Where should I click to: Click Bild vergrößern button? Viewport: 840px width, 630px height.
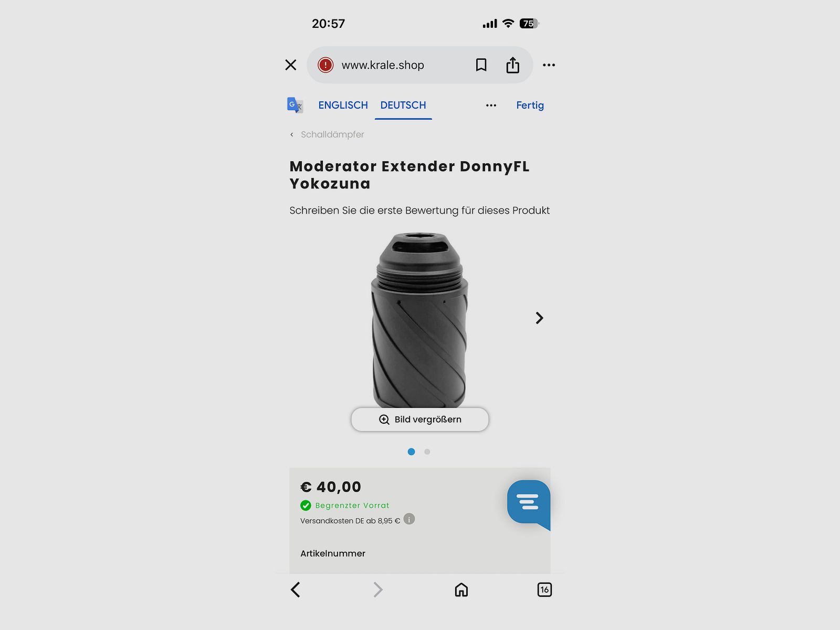(x=420, y=419)
